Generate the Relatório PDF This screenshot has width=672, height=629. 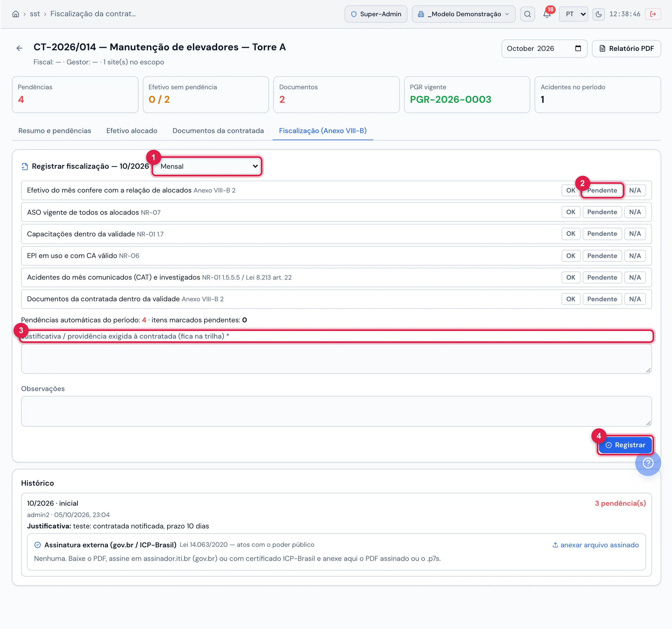pos(626,48)
